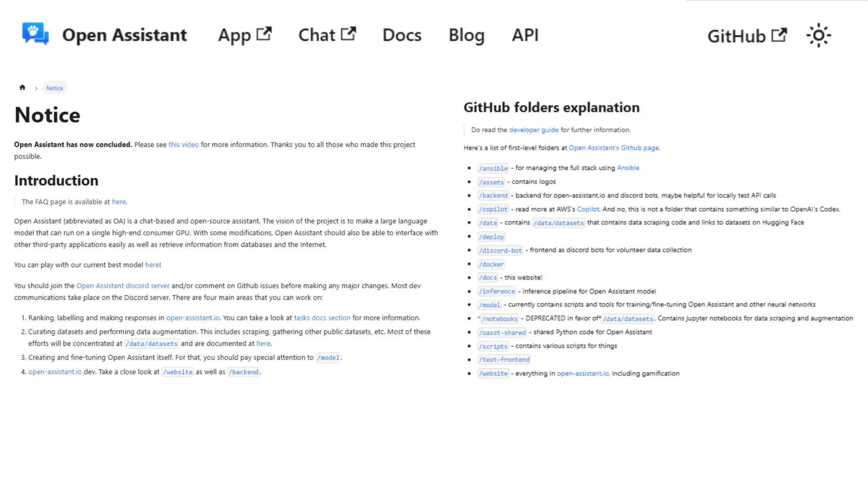
Task: Click the /notebooks folder link
Action: tap(500, 319)
